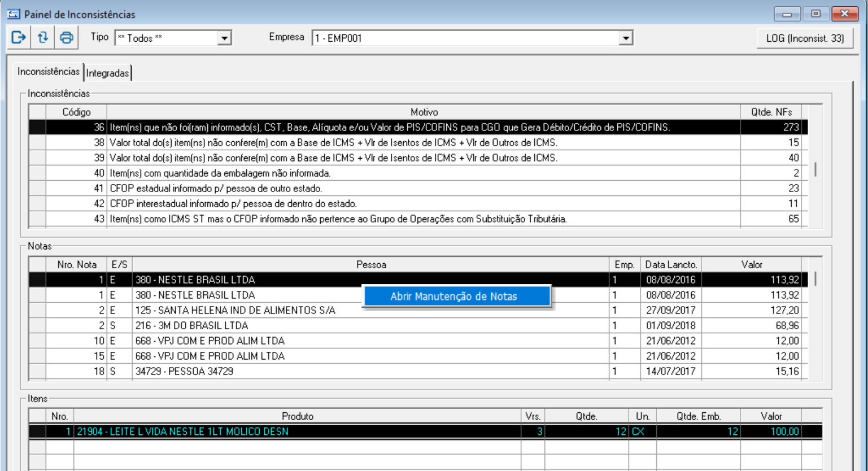Viewport: 868px width, 471px height.
Task: Click the refresh arrows toolbar icon
Action: tap(42, 38)
